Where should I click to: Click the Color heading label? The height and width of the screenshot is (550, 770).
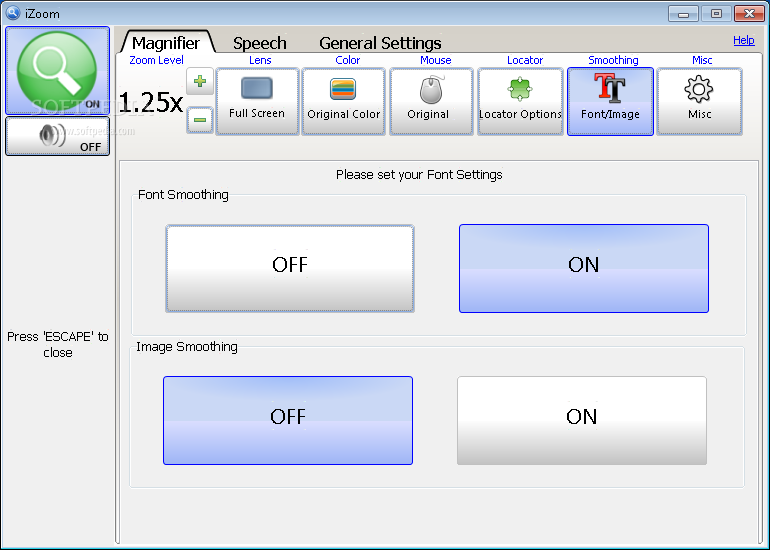[347, 60]
